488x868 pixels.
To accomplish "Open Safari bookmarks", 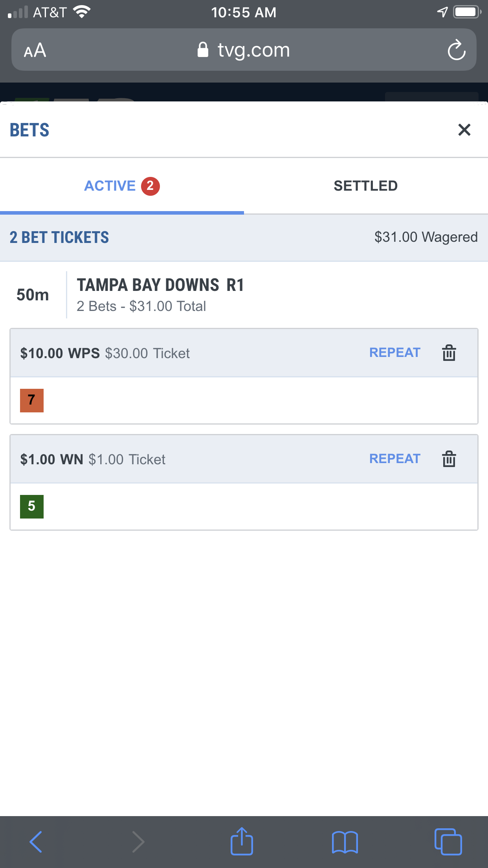I will pos(345,842).
